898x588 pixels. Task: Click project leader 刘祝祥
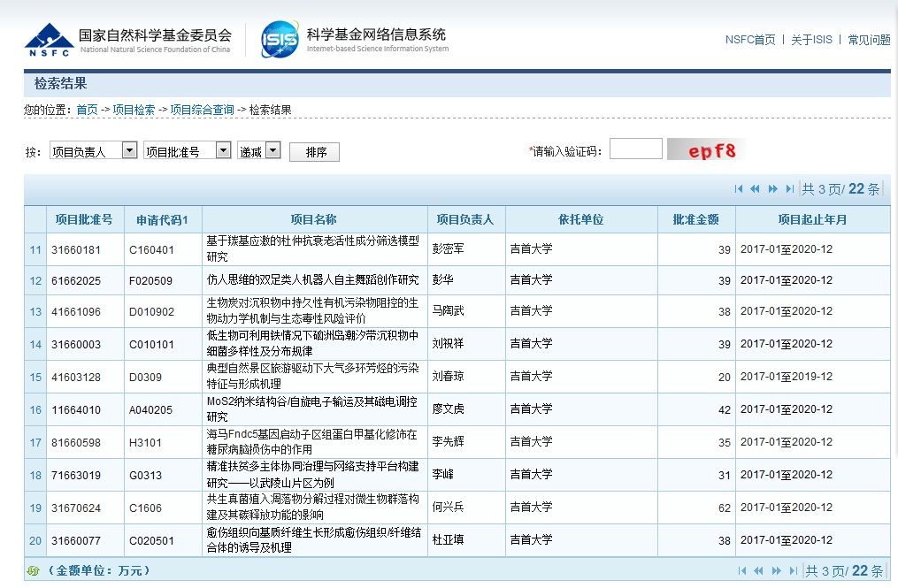[x=448, y=343]
